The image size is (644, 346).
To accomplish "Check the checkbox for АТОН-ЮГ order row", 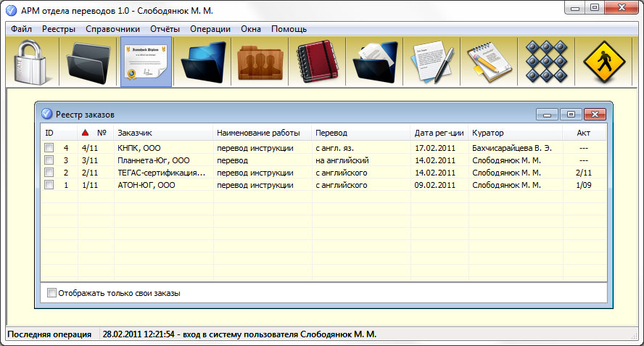I will pos(49,185).
